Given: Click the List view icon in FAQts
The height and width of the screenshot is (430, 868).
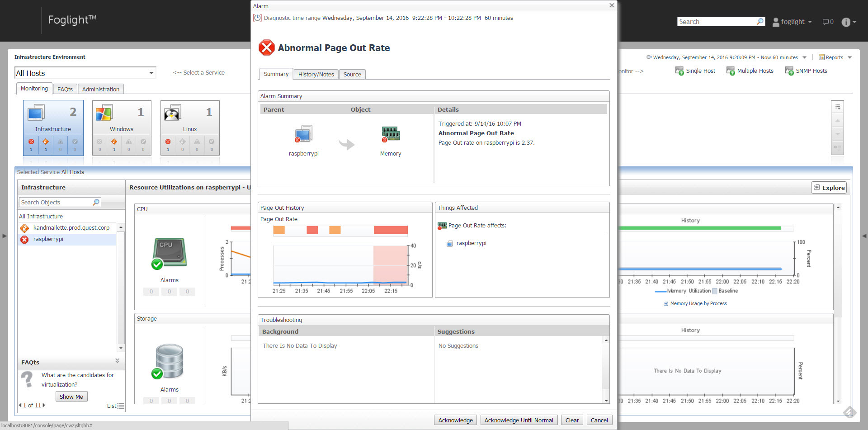Looking at the screenshot, I should [121, 406].
